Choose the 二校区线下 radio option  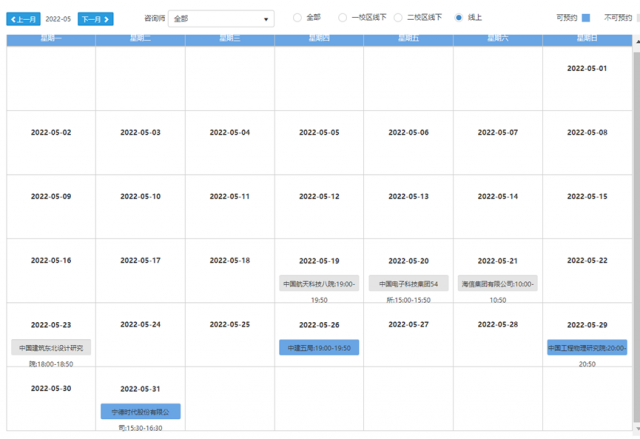click(398, 18)
